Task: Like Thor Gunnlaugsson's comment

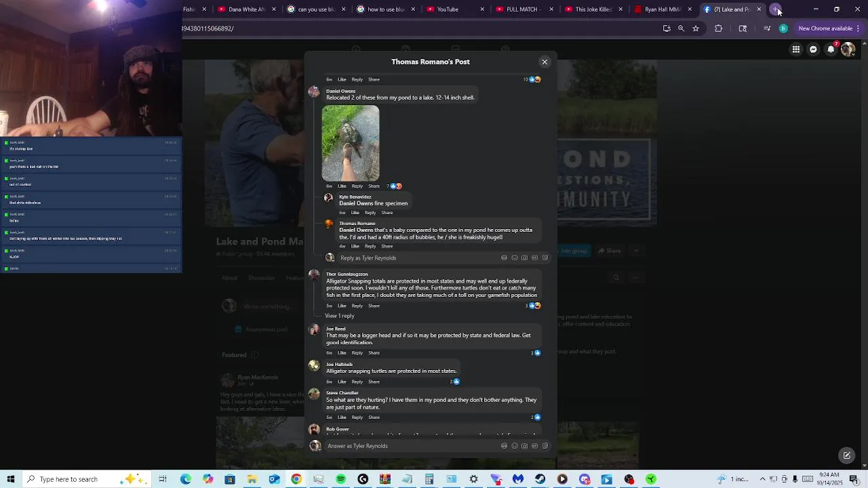Action: (x=342, y=306)
